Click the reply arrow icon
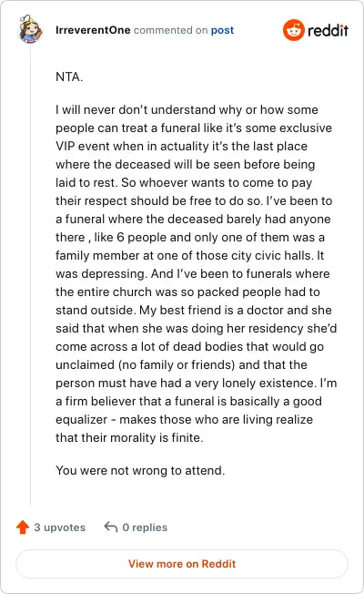Image resolution: width=364 pixels, height=594 pixels. [x=111, y=527]
